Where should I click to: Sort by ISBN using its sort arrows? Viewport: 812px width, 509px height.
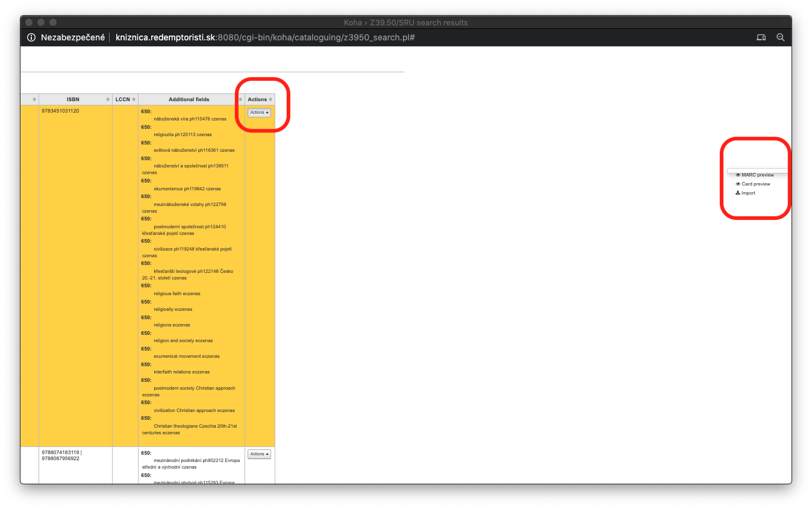tap(108, 99)
